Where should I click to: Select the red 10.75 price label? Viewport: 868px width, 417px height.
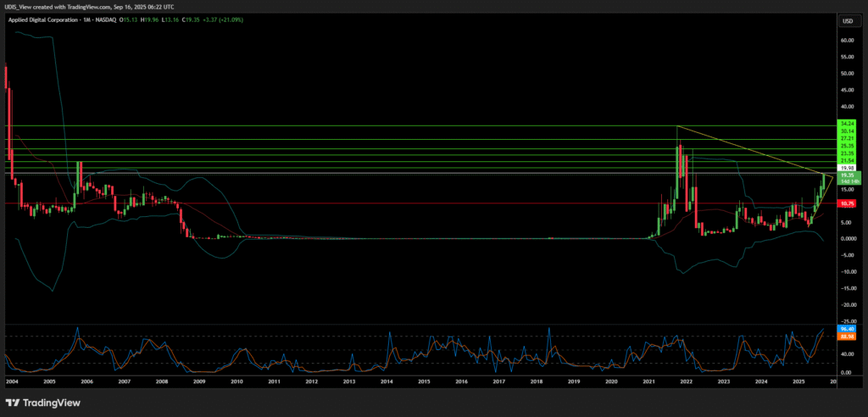tap(846, 203)
